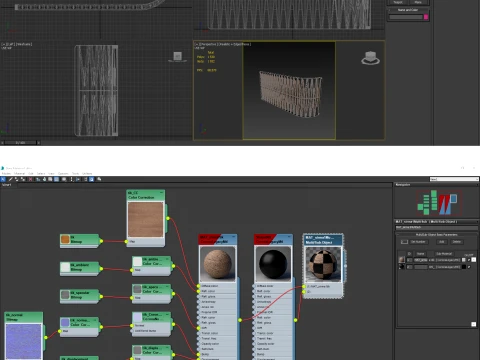
Task: Open the Utilities menu
Action: (x=87, y=173)
